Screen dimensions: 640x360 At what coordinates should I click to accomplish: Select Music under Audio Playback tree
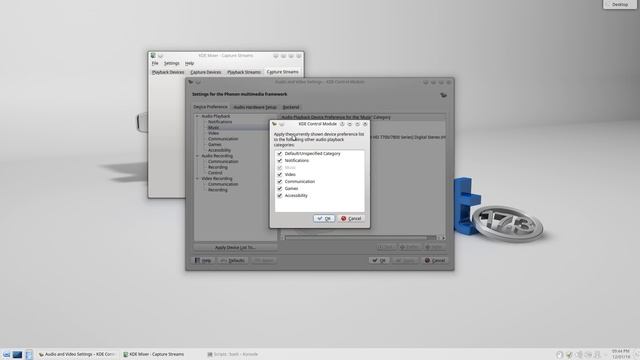(x=213, y=128)
